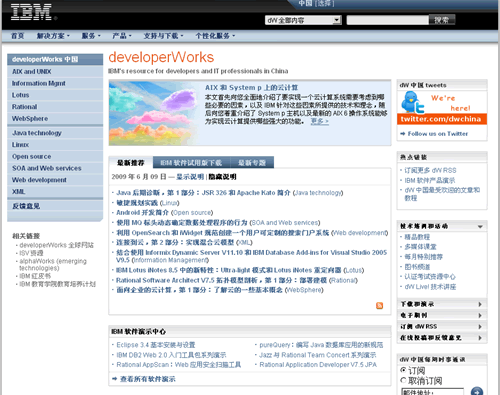The height and width of the screenshot is (395, 500).
Task: Click the Twitter bird image
Action: (x=413, y=103)
